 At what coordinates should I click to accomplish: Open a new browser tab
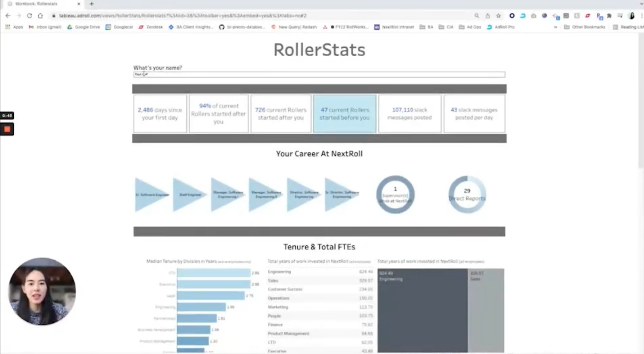pos(91,4)
